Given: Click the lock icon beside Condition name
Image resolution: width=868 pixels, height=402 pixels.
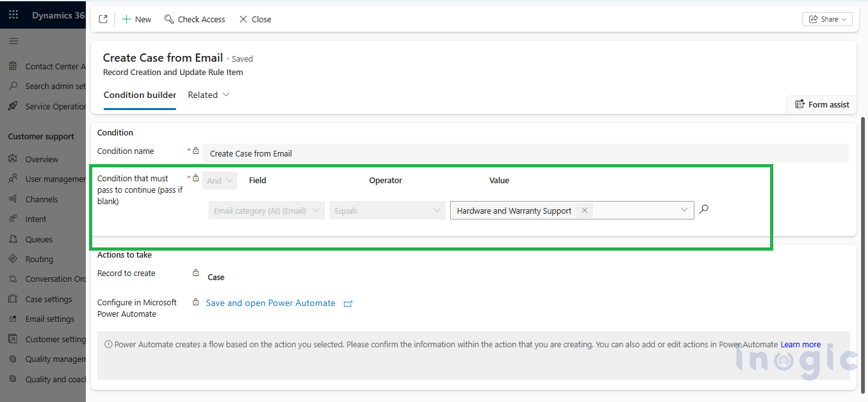Looking at the screenshot, I should [x=196, y=151].
